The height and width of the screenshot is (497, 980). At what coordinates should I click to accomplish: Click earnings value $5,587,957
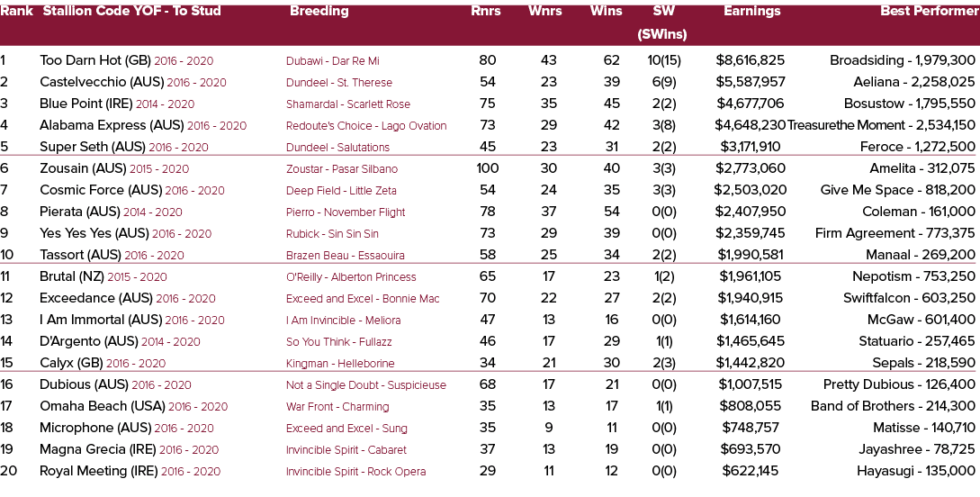(750, 82)
